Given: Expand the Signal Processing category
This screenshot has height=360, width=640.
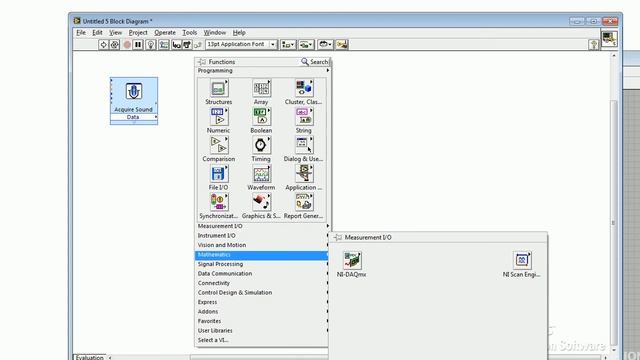Looking at the screenshot, I should pos(262,264).
